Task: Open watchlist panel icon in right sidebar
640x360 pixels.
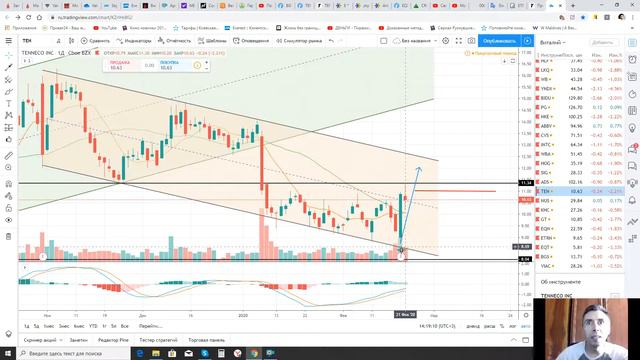Action: click(x=632, y=42)
